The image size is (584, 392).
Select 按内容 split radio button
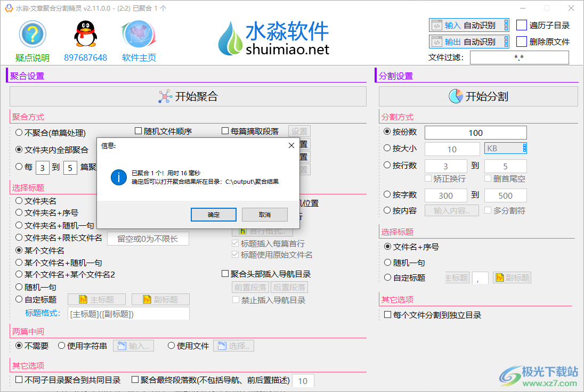click(387, 210)
